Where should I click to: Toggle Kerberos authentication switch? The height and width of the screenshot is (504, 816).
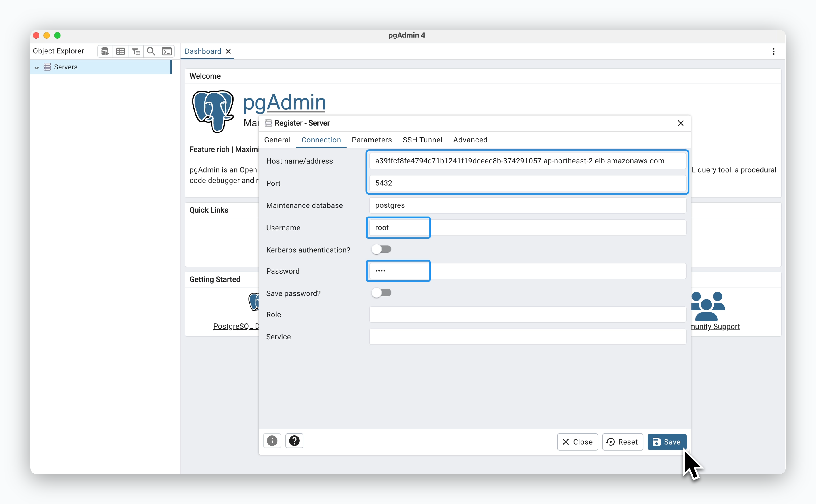(382, 249)
